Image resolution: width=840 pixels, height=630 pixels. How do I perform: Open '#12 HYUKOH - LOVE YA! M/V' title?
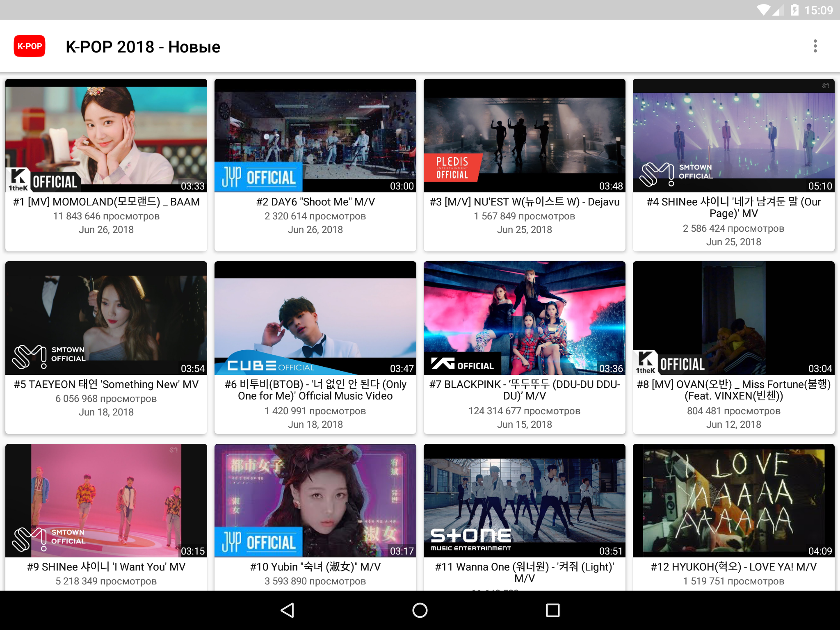(x=734, y=567)
